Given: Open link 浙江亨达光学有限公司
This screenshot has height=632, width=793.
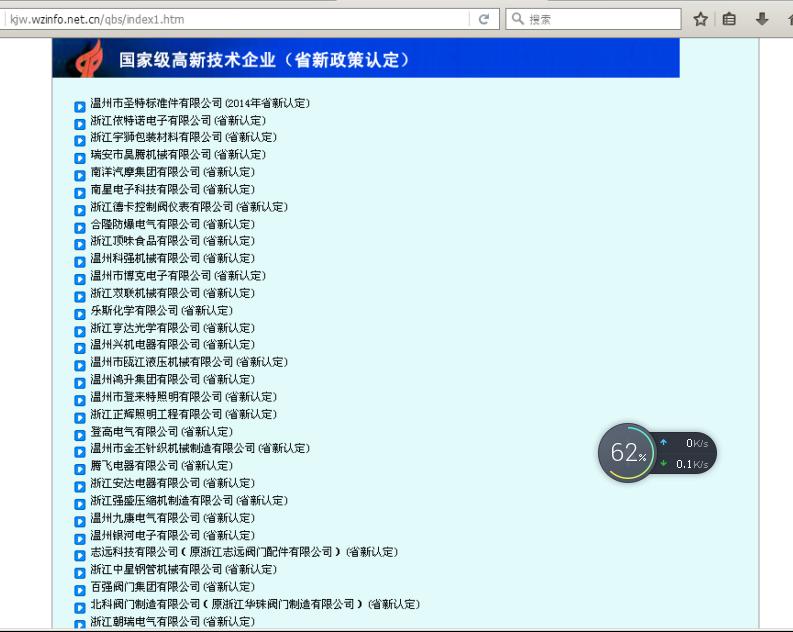Looking at the screenshot, I should pos(172,328).
